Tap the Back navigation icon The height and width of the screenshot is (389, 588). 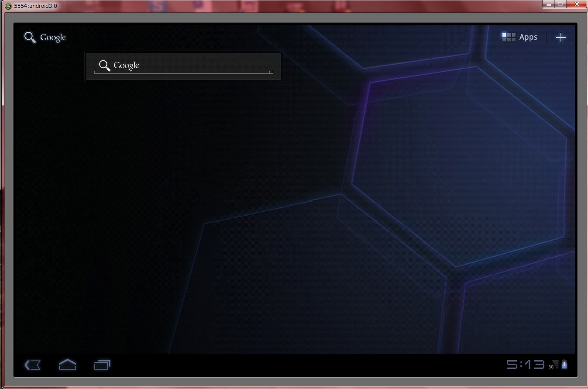point(33,365)
